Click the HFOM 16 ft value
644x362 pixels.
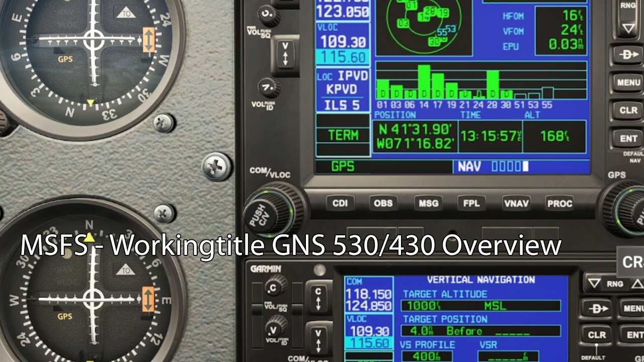click(x=573, y=16)
